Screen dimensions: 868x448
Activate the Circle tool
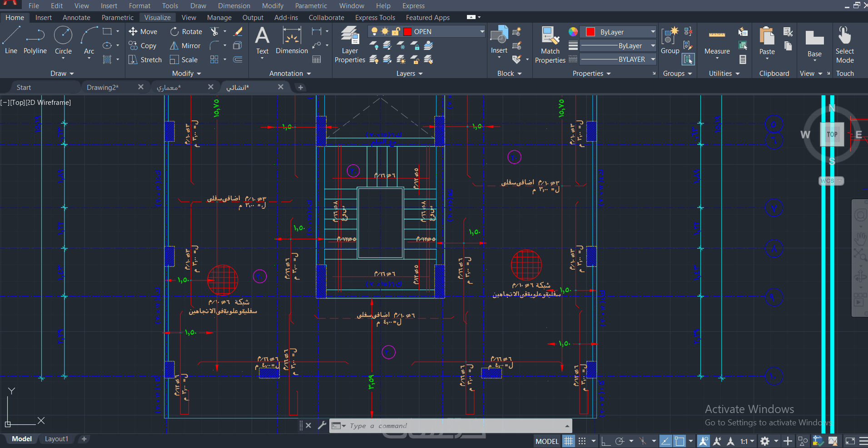pyautogui.click(x=63, y=40)
